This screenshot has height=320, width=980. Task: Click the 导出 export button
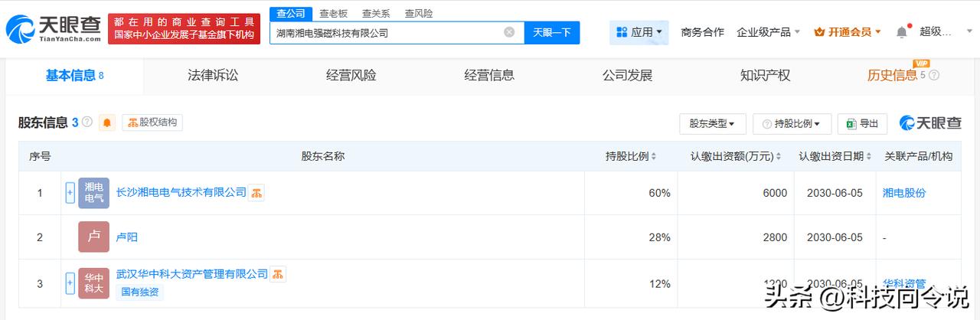[863, 123]
